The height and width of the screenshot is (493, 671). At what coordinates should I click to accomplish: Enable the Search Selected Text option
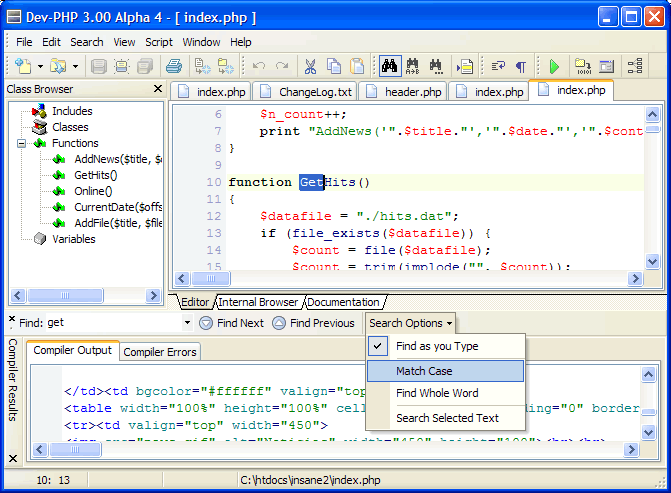coord(445,418)
